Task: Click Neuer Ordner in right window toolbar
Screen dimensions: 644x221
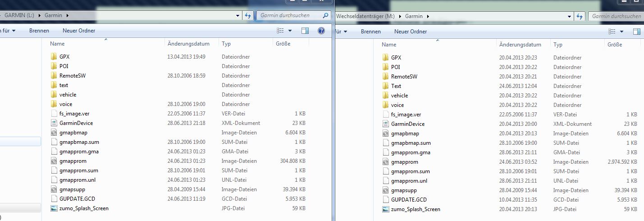Action: pos(411,32)
